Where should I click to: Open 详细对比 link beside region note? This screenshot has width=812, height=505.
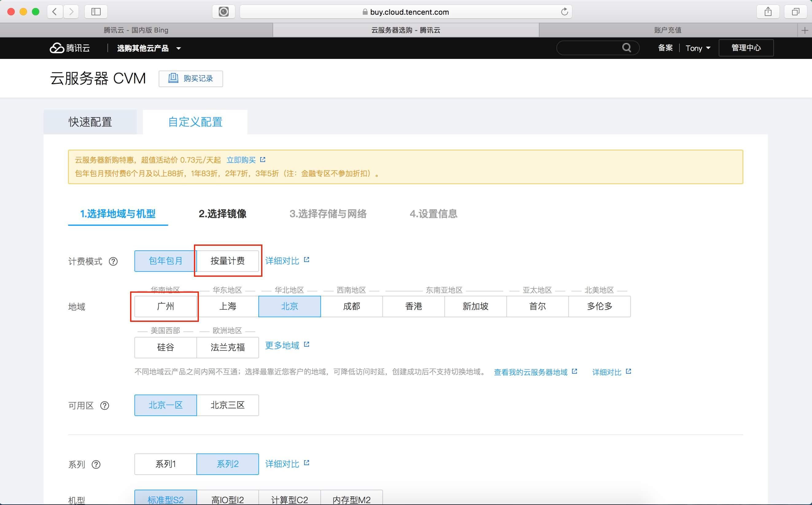[x=607, y=372]
